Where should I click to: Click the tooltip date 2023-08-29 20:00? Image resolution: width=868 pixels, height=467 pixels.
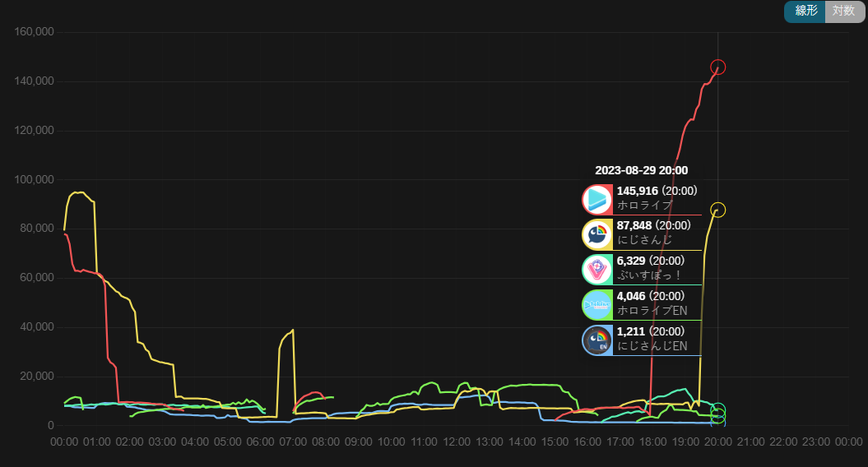click(642, 170)
